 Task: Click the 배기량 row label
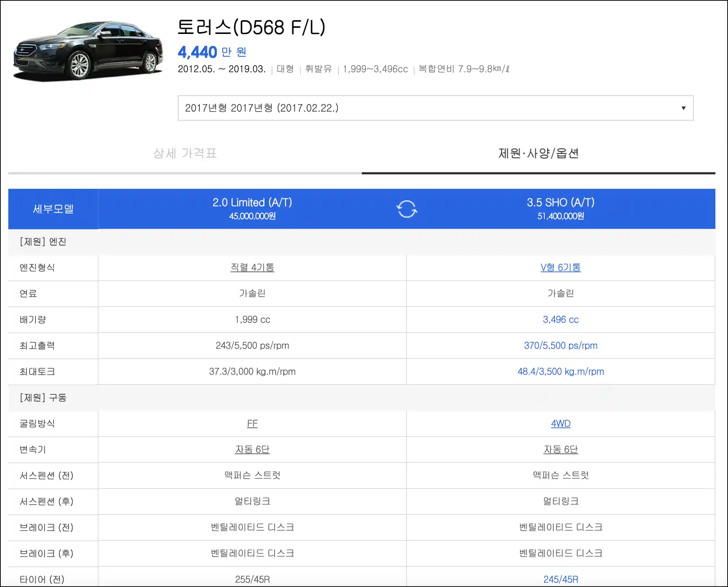tap(33, 319)
